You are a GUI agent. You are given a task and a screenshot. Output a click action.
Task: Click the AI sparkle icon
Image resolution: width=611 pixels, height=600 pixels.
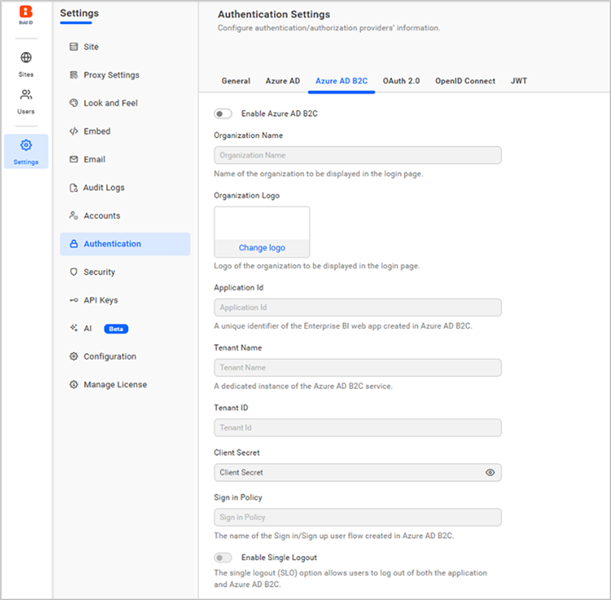pos(74,328)
